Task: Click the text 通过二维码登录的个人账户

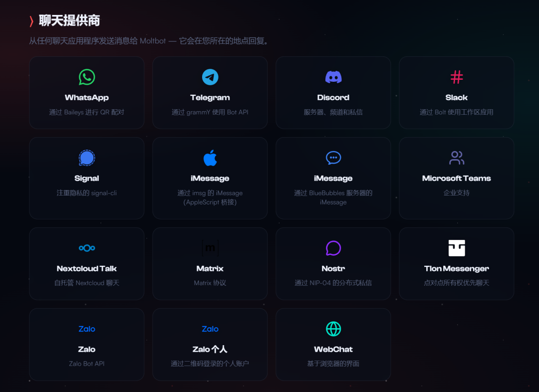Action: [210, 364]
